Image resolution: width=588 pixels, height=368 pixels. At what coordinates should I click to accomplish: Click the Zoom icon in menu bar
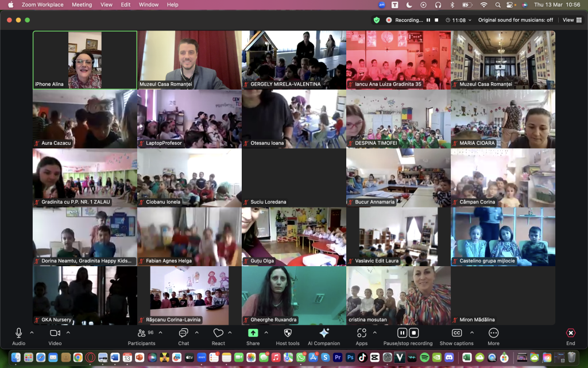click(x=382, y=5)
